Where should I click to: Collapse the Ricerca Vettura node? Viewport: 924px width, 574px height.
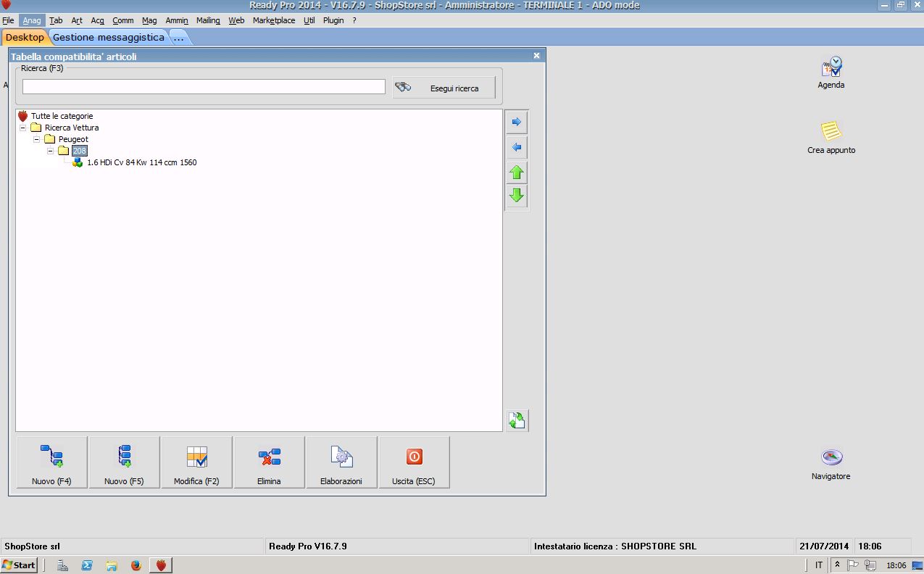click(x=23, y=128)
